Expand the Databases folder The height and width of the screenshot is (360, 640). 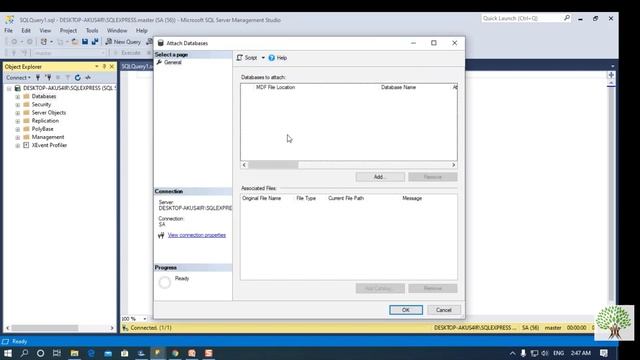[x=18, y=97]
